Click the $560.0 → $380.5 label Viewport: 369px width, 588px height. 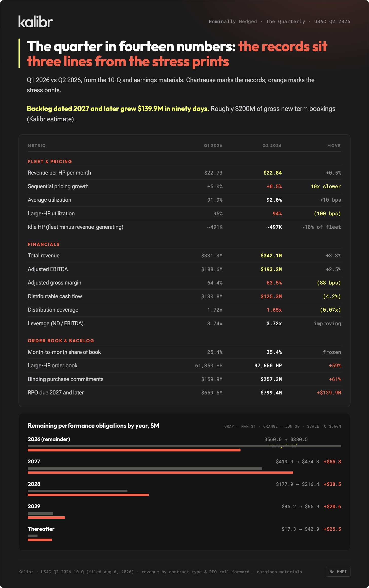click(286, 440)
